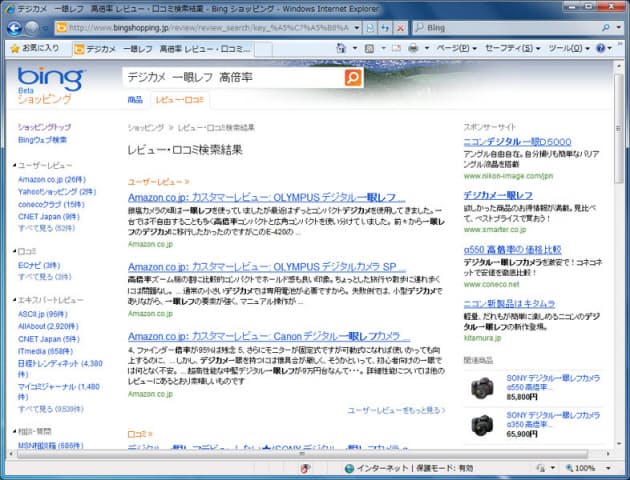Click the horizontal scrollbar thumb
Viewport: 630px width, 480px height.
302,454
